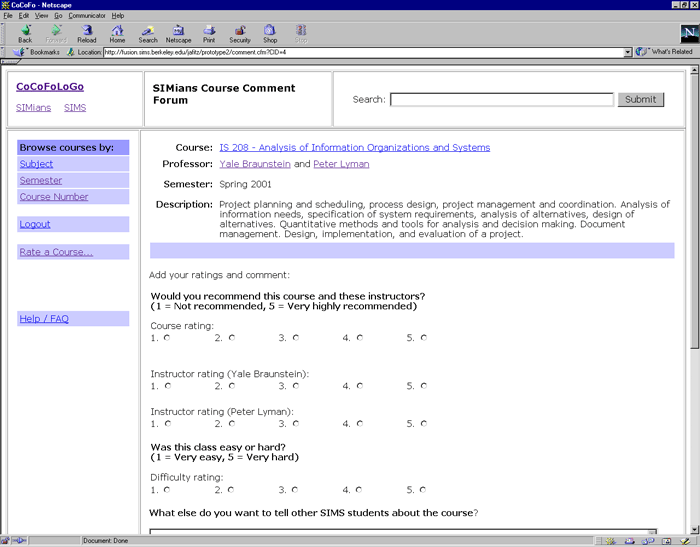Open the Security toolbar icon
Screen dimensions: 700x547
pos(240,33)
